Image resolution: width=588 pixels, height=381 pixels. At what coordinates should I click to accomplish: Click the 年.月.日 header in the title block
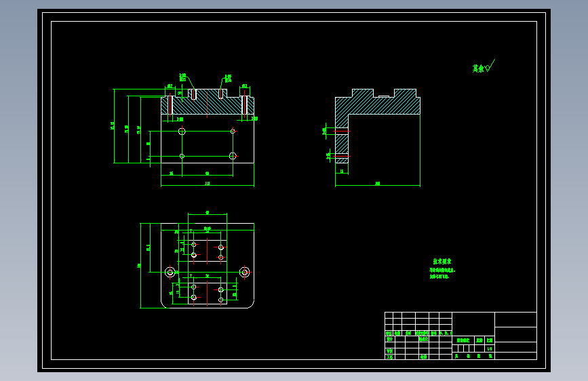point(446,333)
